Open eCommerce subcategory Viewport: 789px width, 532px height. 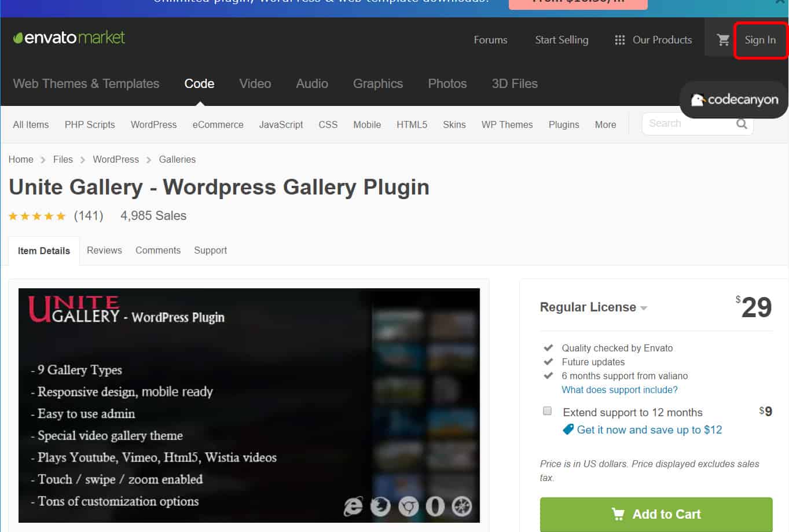[218, 124]
